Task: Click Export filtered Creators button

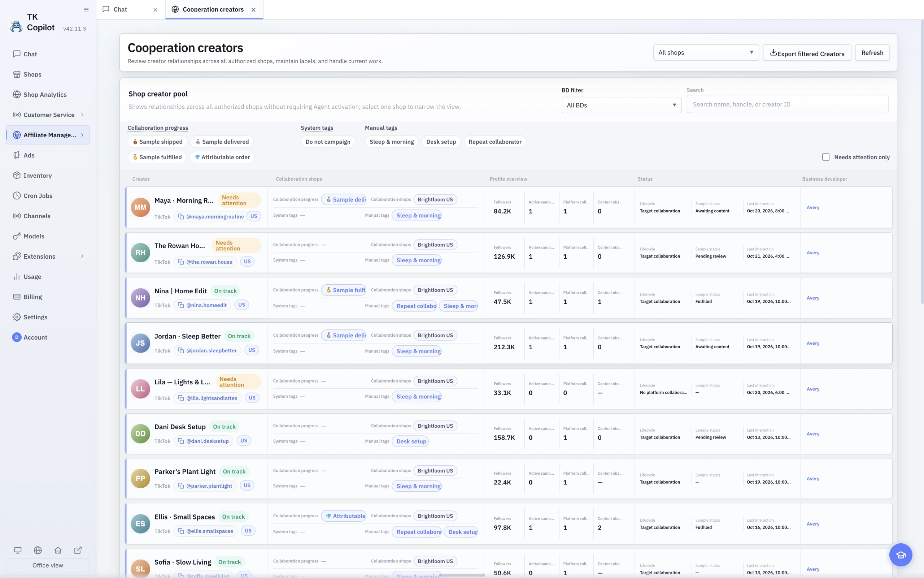Action: (x=807, y=53)
